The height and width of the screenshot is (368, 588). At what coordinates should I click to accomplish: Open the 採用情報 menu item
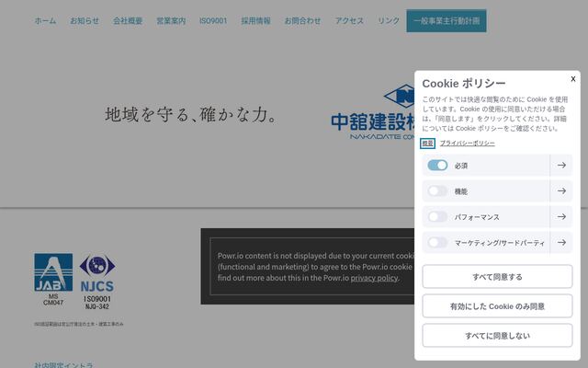(x=255, y=20)
